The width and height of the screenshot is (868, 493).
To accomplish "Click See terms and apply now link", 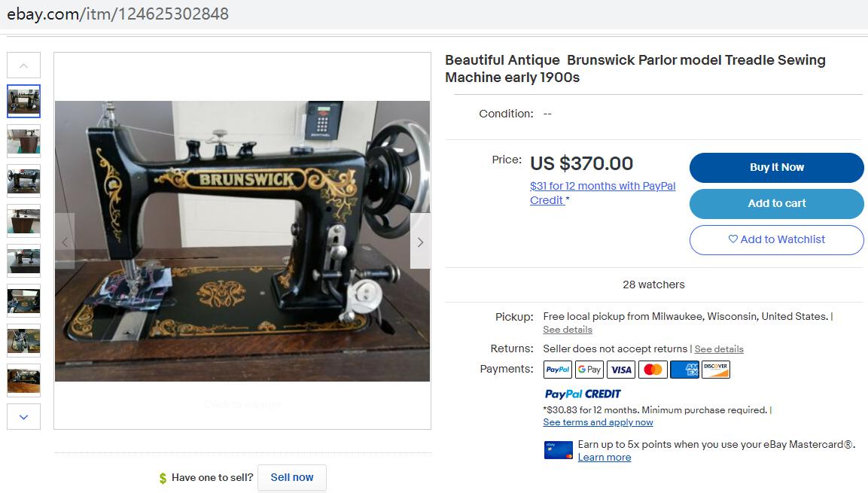I will pos(598,422).
